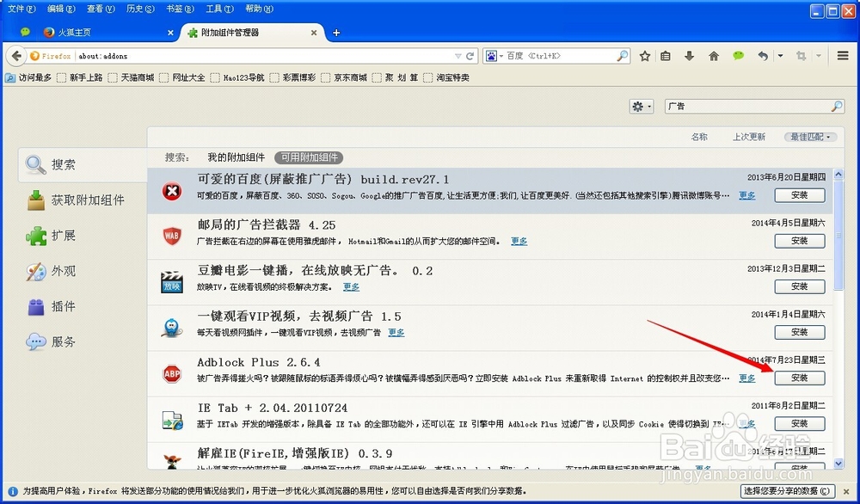Open the 新手上路 bookmark

(x=80, y=78)
